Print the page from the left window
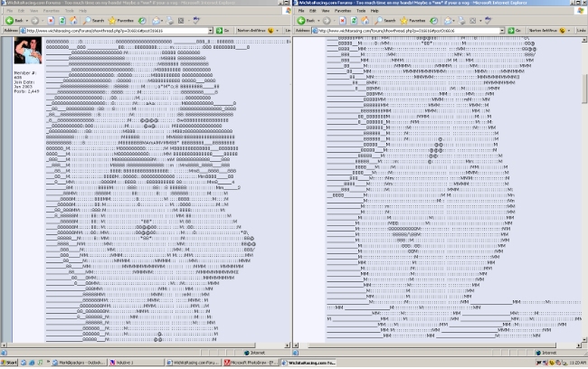Viewport: 588px width, 369px height. coord(170,21)
